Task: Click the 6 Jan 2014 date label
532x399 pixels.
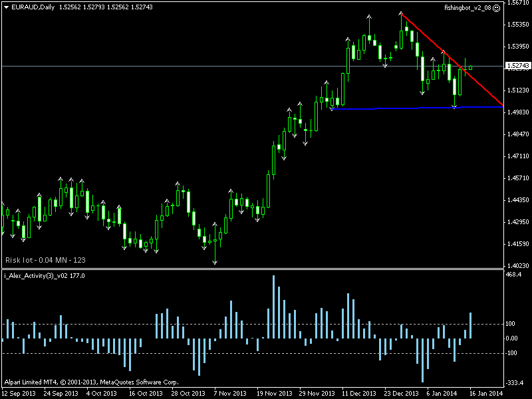Action: click(x=442, y=394)
